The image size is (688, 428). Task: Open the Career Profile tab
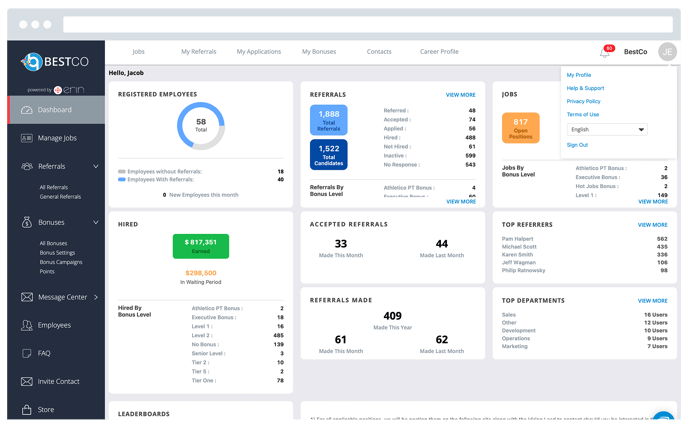(439, 51)
